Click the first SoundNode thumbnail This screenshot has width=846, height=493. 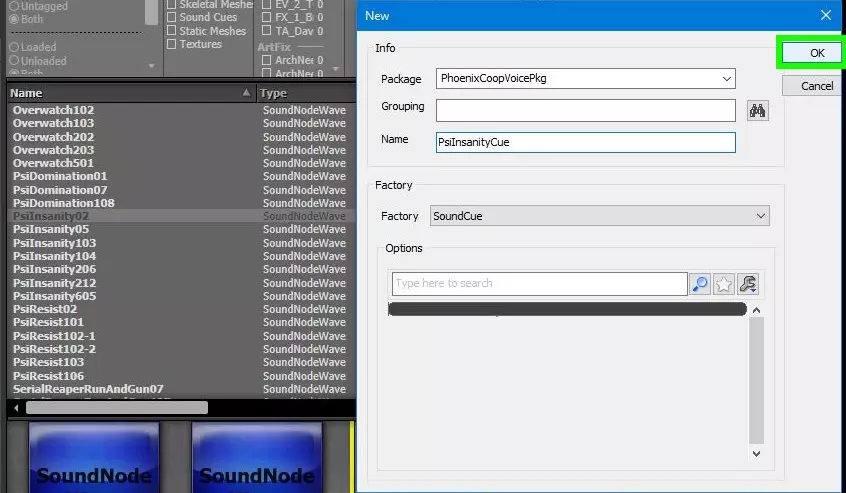(x=94, y=457)
